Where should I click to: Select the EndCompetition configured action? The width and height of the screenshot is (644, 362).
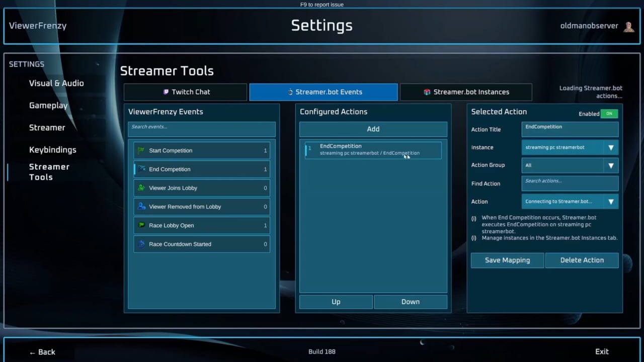tap(373, 150)
